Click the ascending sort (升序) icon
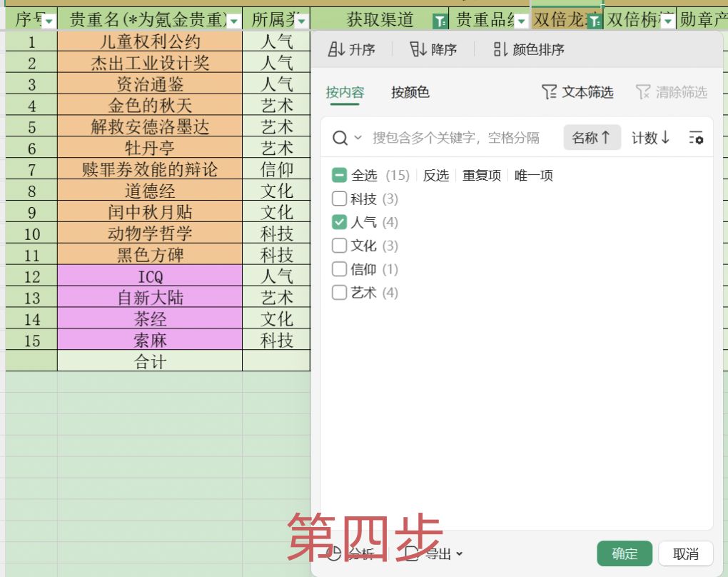The width and height of the screenshot is (728, 577). pyautogui.click(x=336, y=49)
